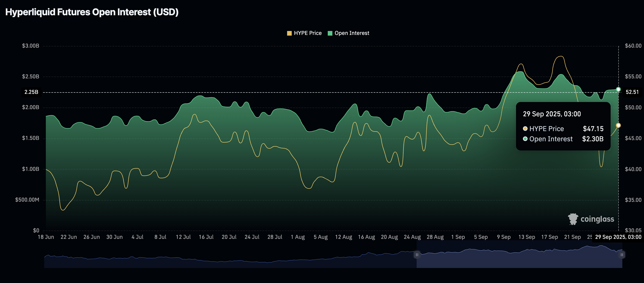Click the yellow HYPE Price data point marker
This screenshot has width=644, height=283.
tap(618, 125)
